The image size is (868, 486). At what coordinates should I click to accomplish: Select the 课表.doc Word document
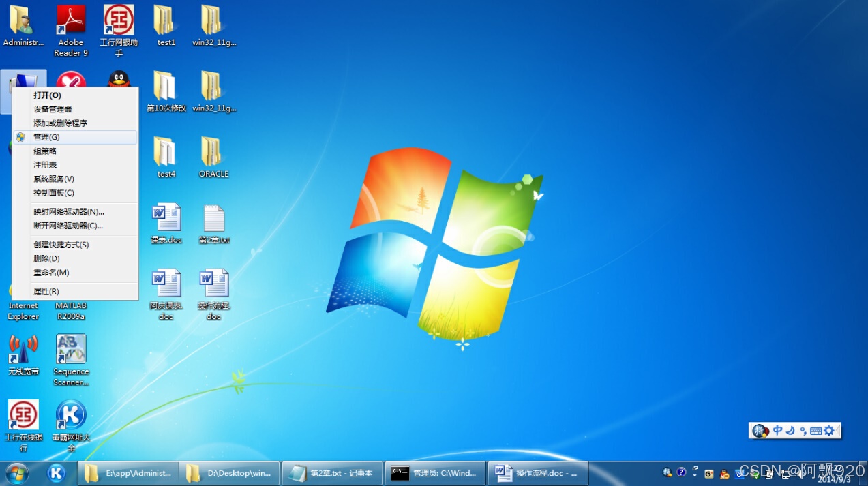tap(166, 224)
